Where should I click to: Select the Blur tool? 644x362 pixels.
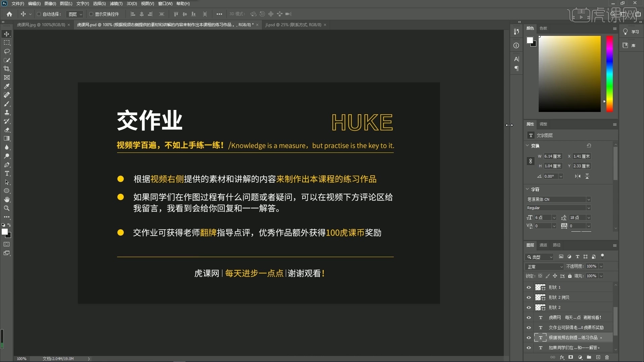click(7, 147)
